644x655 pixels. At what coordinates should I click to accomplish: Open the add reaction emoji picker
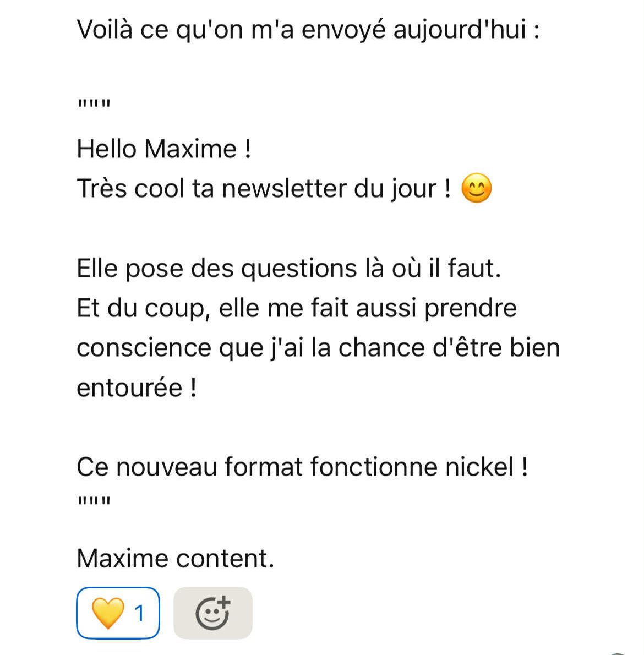tap(212, 613)
